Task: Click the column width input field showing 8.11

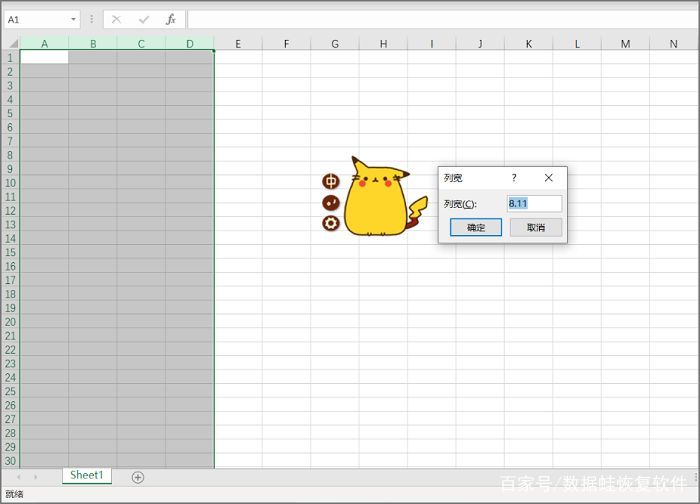Action: [x=534, y=204]
